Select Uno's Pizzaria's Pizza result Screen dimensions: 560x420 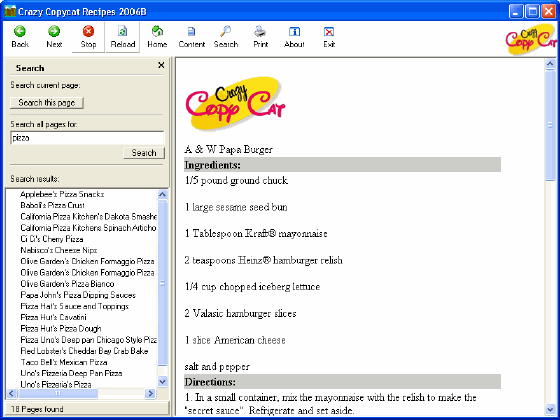pos(56,385)
